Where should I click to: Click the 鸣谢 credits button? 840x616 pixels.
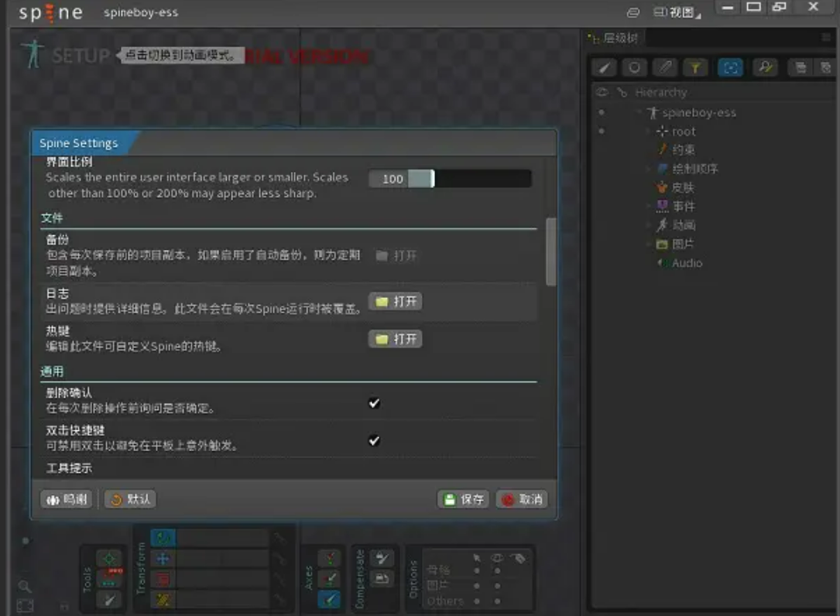[67, 499]
